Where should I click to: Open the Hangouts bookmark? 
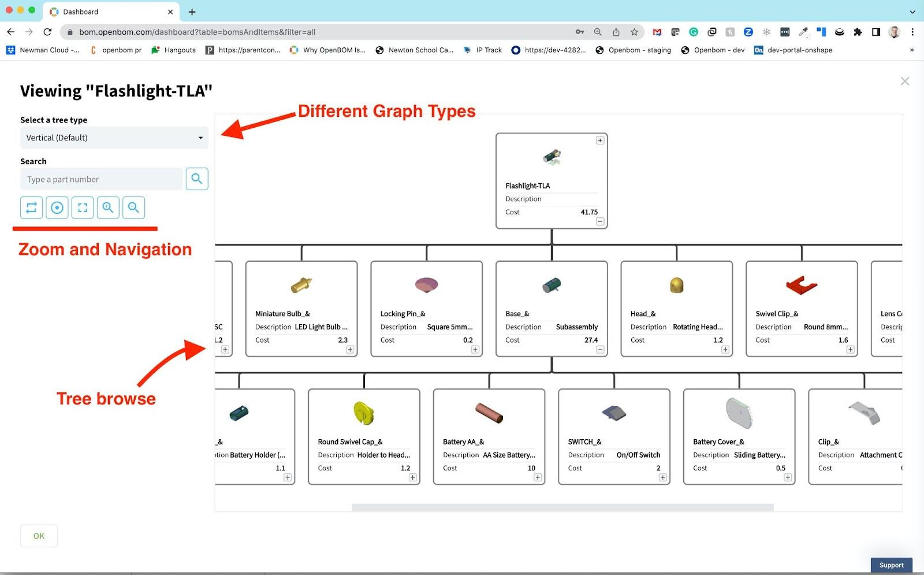pos(174,50)
